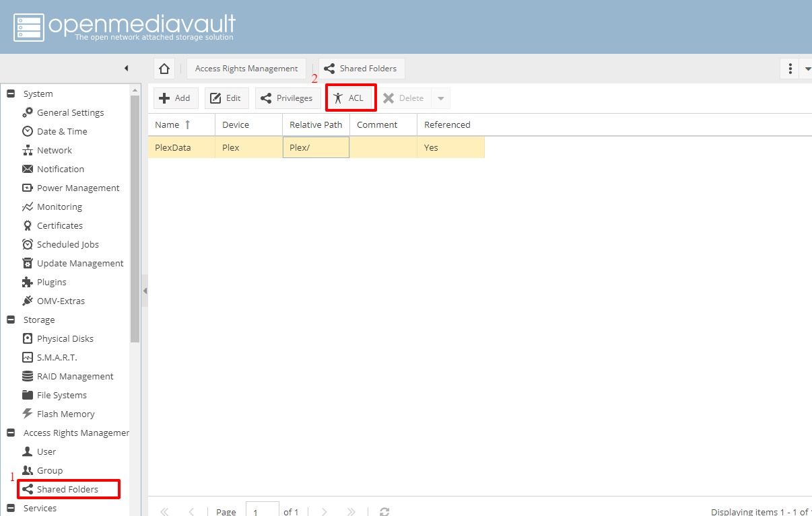Open dropdown arrow next to Delete
The width and height of the screenshot is (812, 516).
tap(441, 98)
